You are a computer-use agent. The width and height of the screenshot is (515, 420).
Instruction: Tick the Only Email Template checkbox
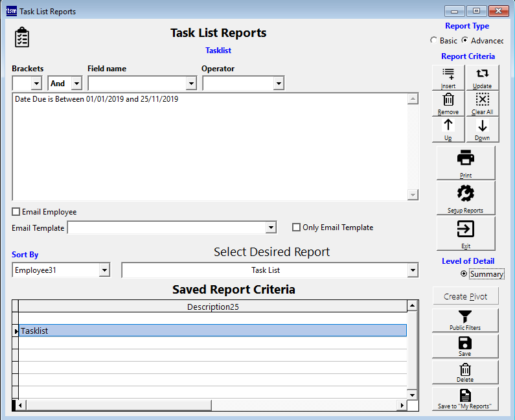297,227
